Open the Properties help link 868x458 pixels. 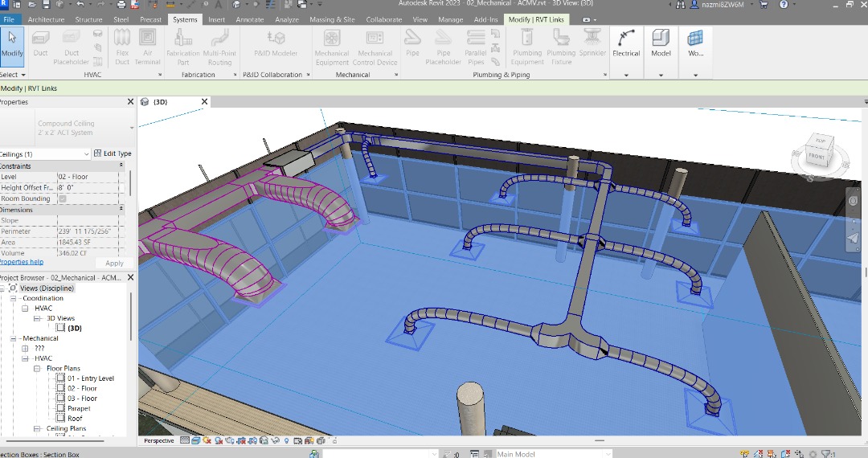21,262
